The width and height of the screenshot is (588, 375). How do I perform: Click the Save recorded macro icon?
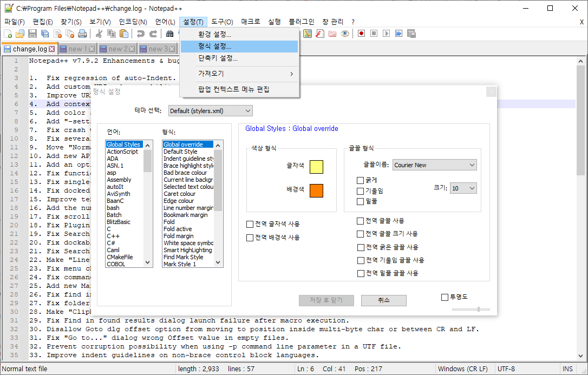pos(411,34)
